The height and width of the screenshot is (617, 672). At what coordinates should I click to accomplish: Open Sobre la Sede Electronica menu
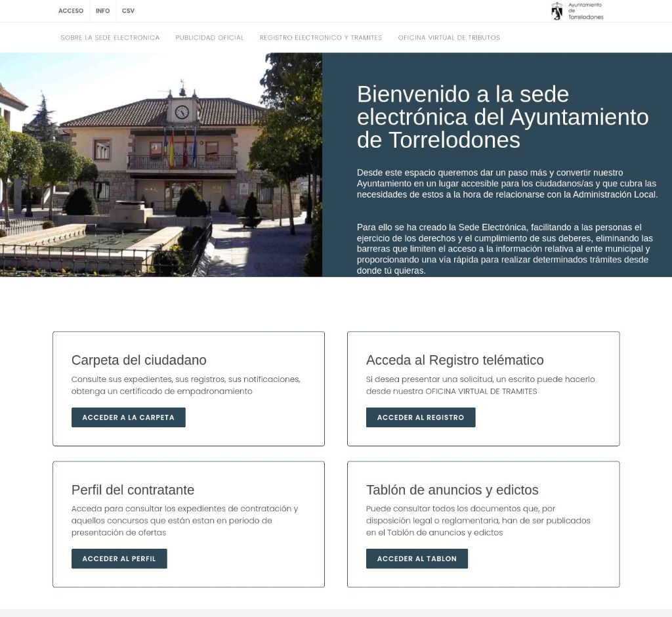coord(110,37)
